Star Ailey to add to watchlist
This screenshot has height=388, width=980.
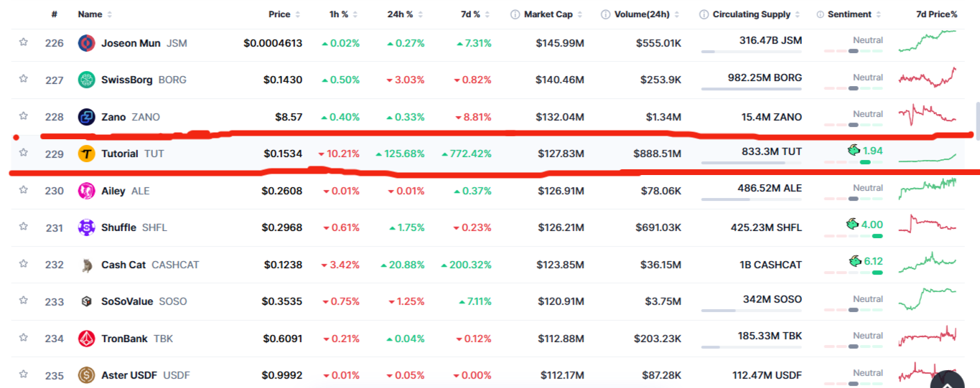coord(23,189)
